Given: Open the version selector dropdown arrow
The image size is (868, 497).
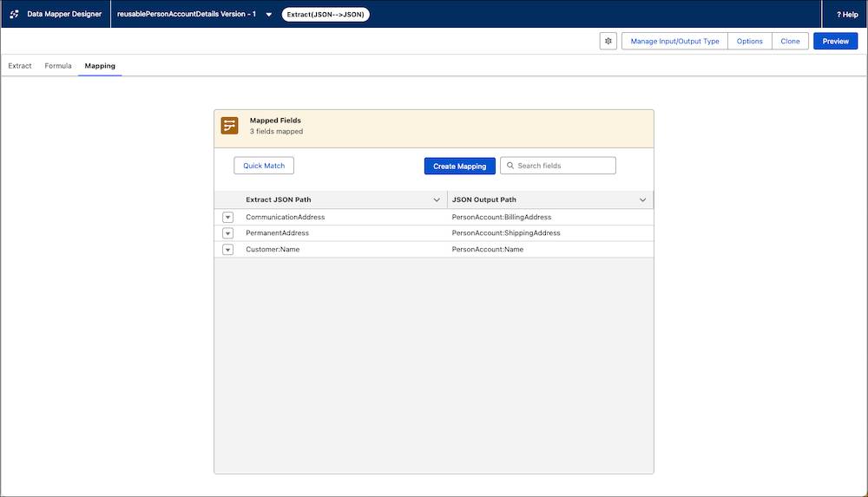Looking at the screenshot, I should click(268, 15).
